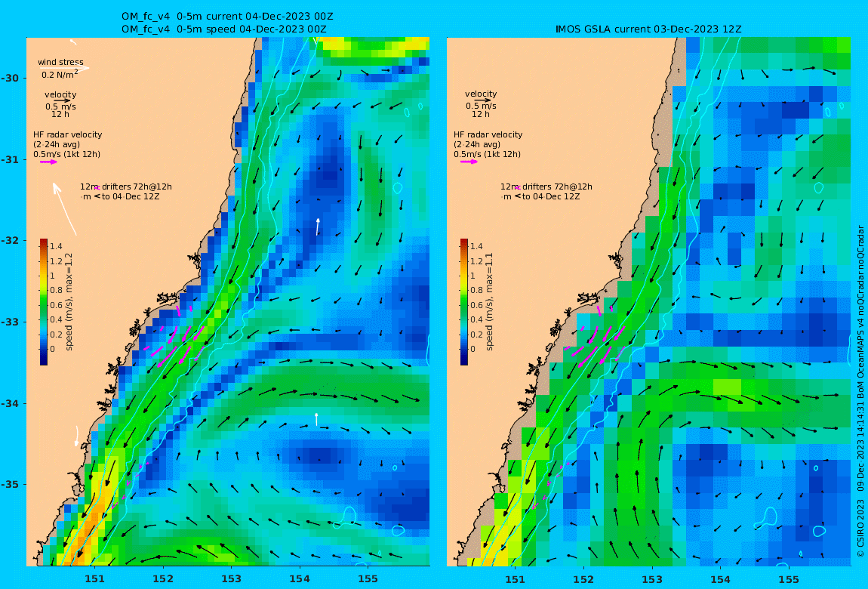Select the left map speed colorbar
This screenshot has height=589, width=868.
point(44,302)
